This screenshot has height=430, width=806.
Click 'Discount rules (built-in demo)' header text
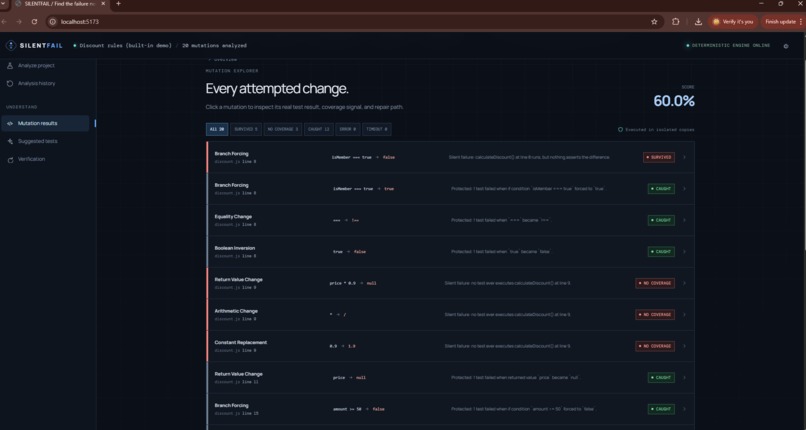tap(125, 46)
